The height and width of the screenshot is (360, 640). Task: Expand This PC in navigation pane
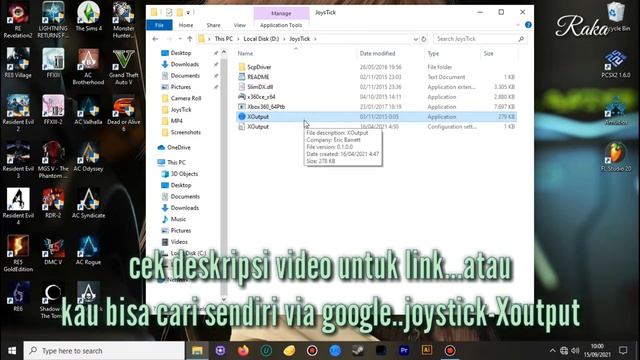[176, 162]
